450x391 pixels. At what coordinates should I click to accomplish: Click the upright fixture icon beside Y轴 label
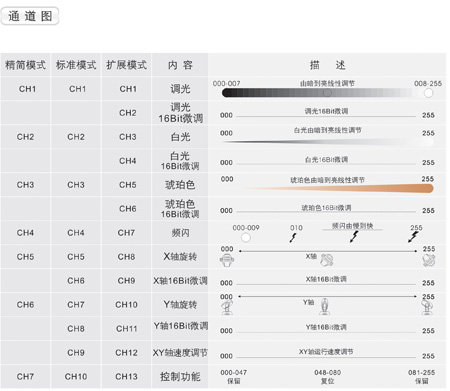(x=324, y=307)
